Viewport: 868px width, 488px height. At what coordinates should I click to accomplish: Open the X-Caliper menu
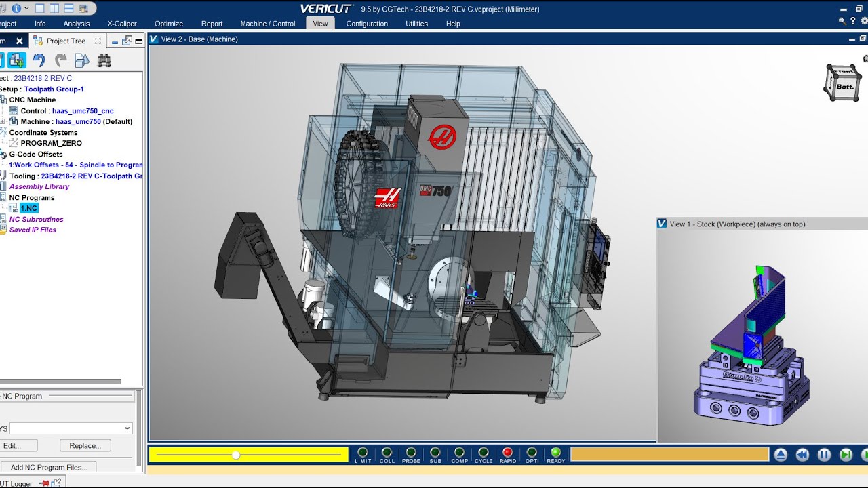tap(122, 24)
